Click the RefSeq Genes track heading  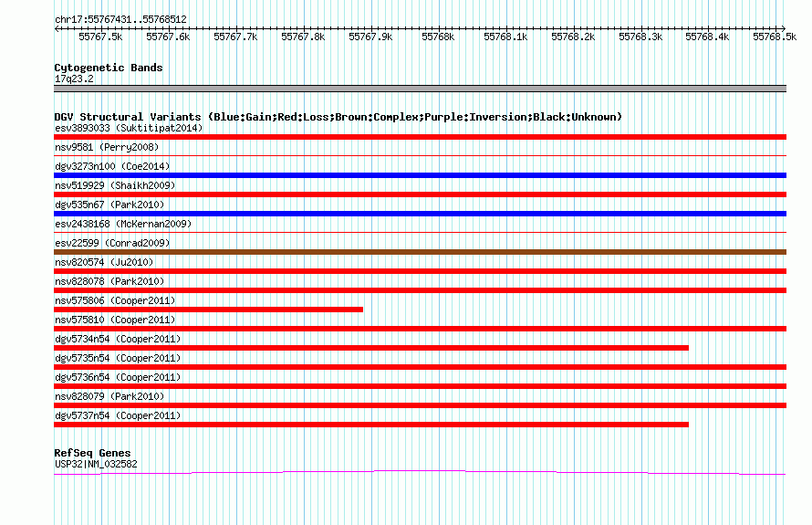point(92,453)
